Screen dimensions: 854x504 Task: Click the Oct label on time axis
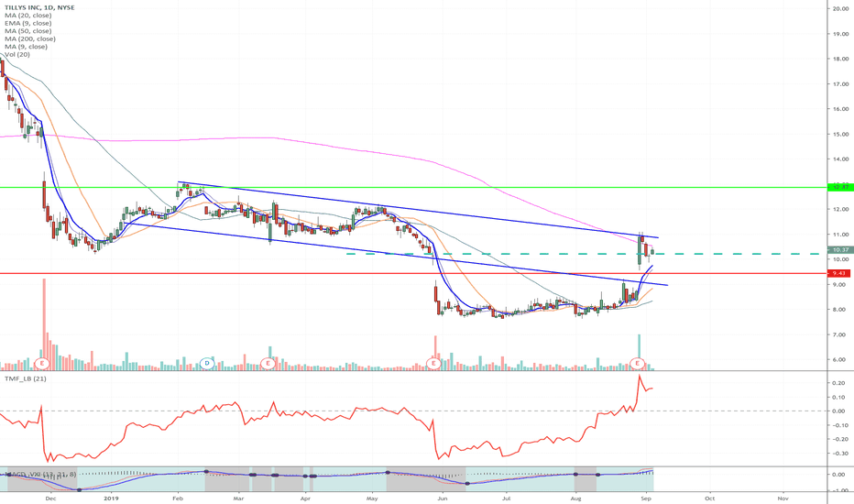tap(709, 498)
